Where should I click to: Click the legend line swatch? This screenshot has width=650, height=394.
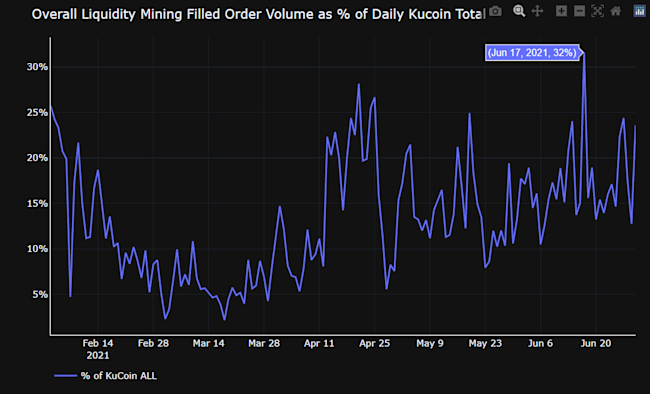65,376
